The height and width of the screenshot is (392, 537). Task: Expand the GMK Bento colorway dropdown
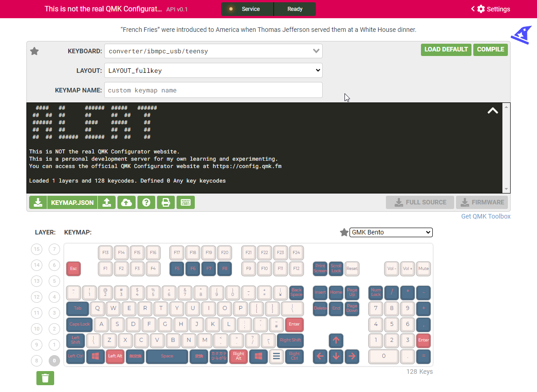click(390, 233)
